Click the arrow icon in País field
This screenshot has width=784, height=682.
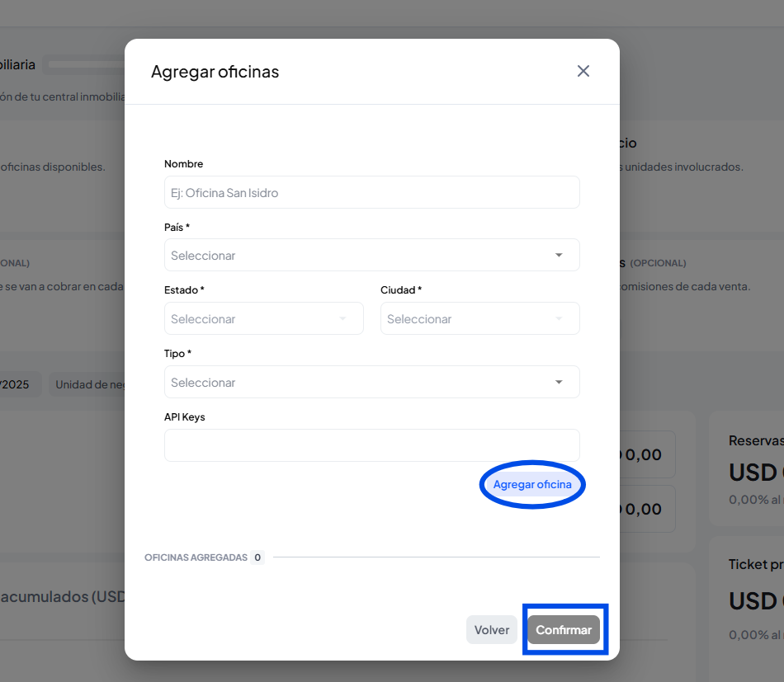[559, 256]
